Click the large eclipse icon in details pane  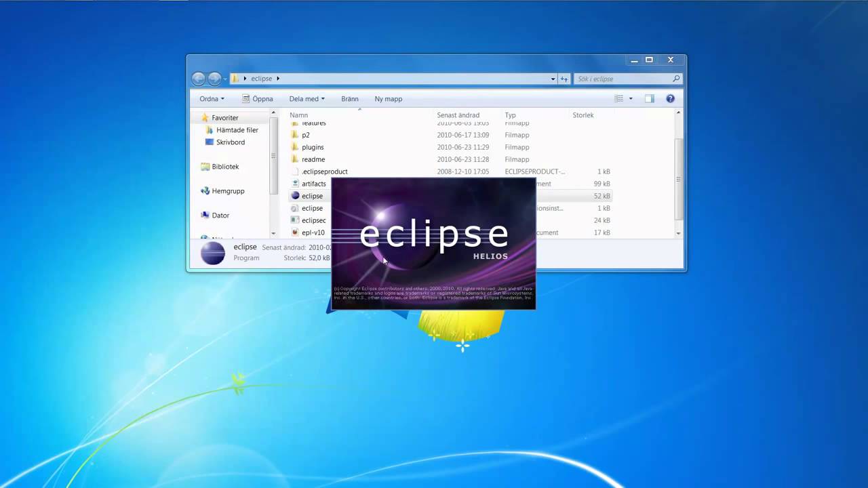(213, 253)
